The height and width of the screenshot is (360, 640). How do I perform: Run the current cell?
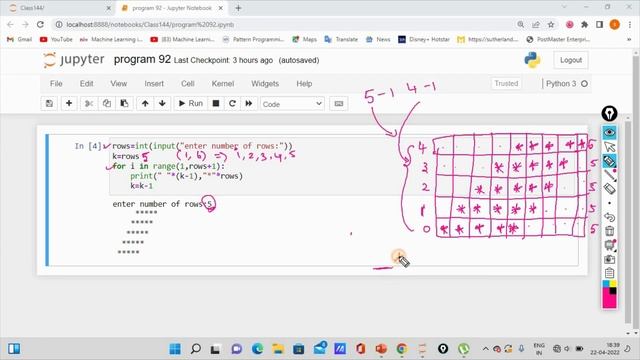point(191,104)
